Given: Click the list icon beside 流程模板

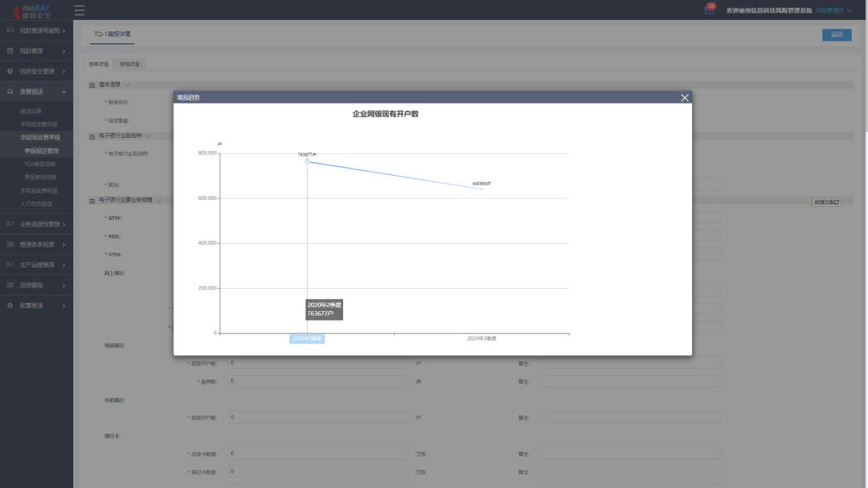Looking at the screenshot, I should pyautogui.click(x=10, y=285).
